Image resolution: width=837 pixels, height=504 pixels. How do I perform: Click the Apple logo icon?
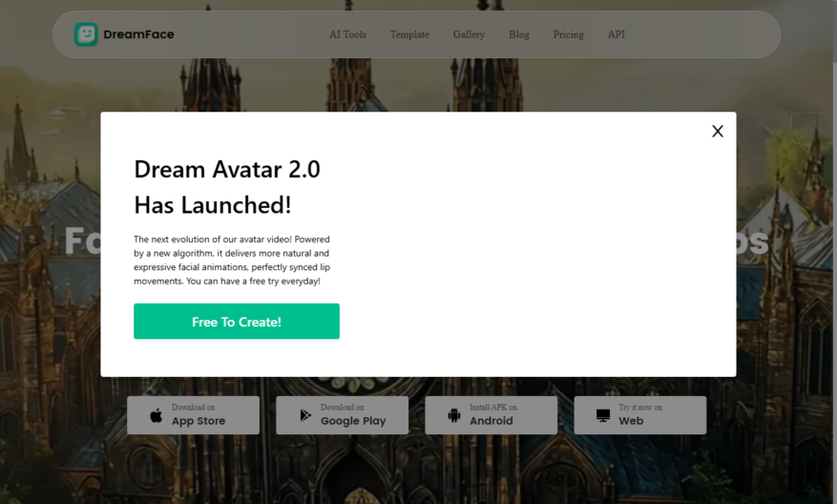156,415
